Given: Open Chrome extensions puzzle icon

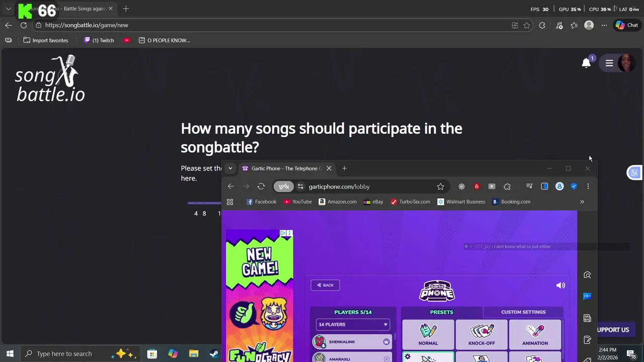Looking at the screenshot, I should (x=507, y=187).
